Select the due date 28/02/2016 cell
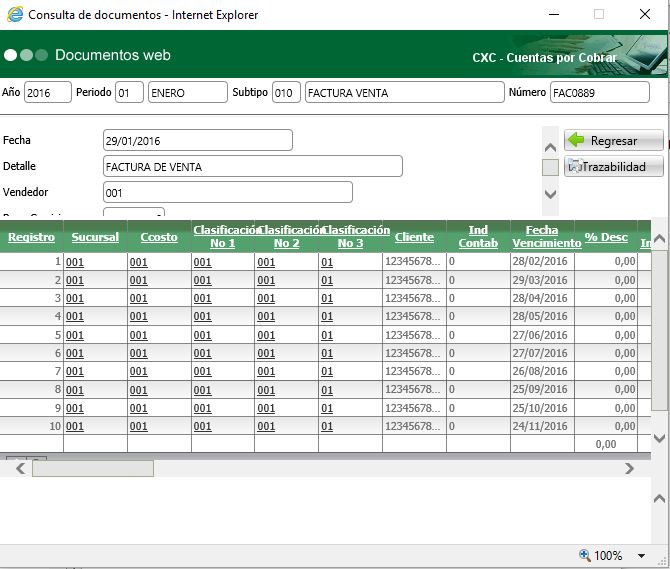Screen dimensions: 670x569 [542, 261]
